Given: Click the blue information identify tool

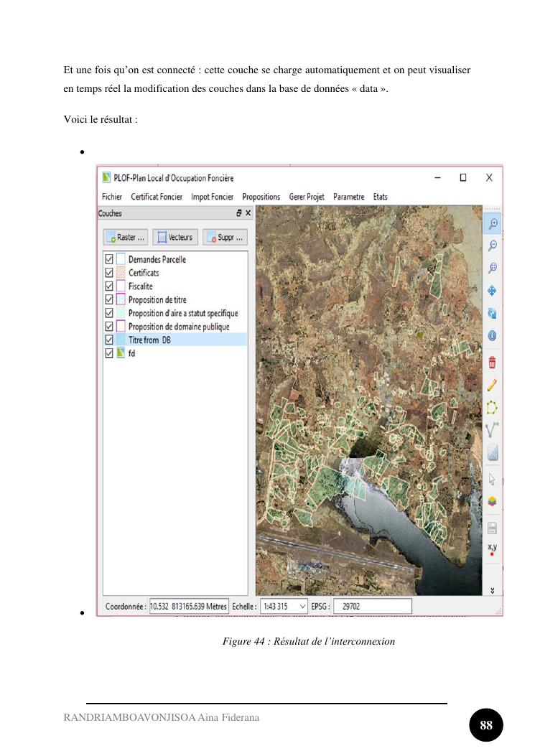Looking at the screenshot, I should click(x=493, y=335).
